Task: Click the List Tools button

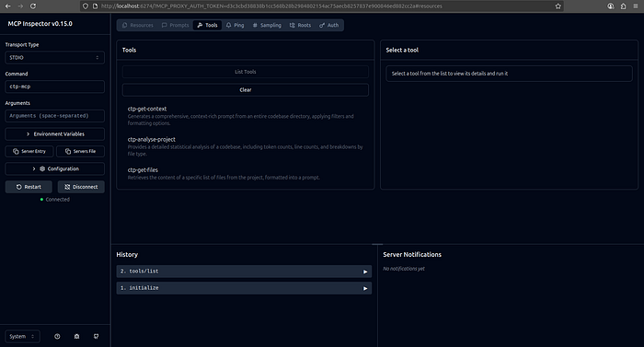Action: click(x=246, y=72)
